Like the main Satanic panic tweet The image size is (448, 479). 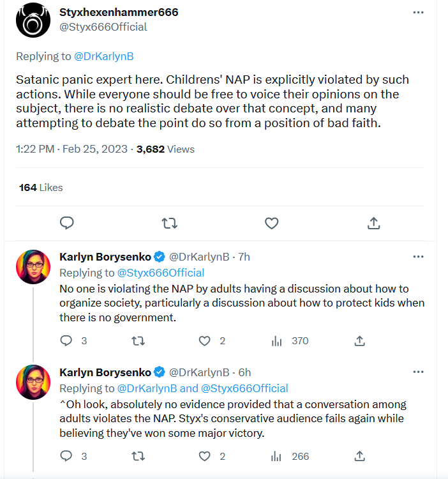click(272, 224)
